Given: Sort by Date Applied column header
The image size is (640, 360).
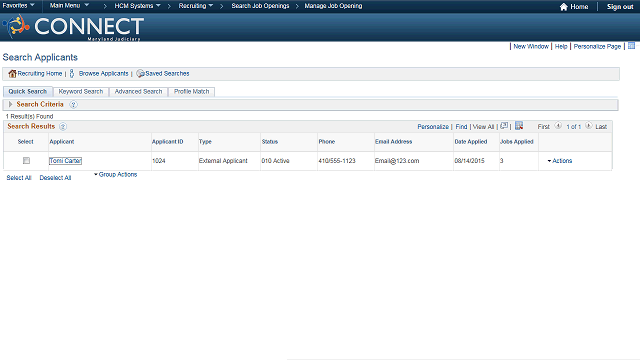Looking at the screenshot, I should point(471,142).
